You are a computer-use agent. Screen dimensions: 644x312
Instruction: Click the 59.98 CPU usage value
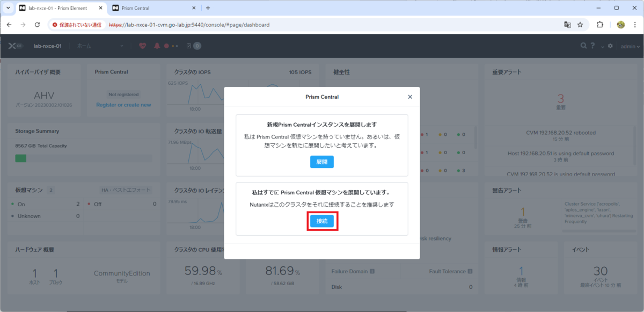coord(199,270)
